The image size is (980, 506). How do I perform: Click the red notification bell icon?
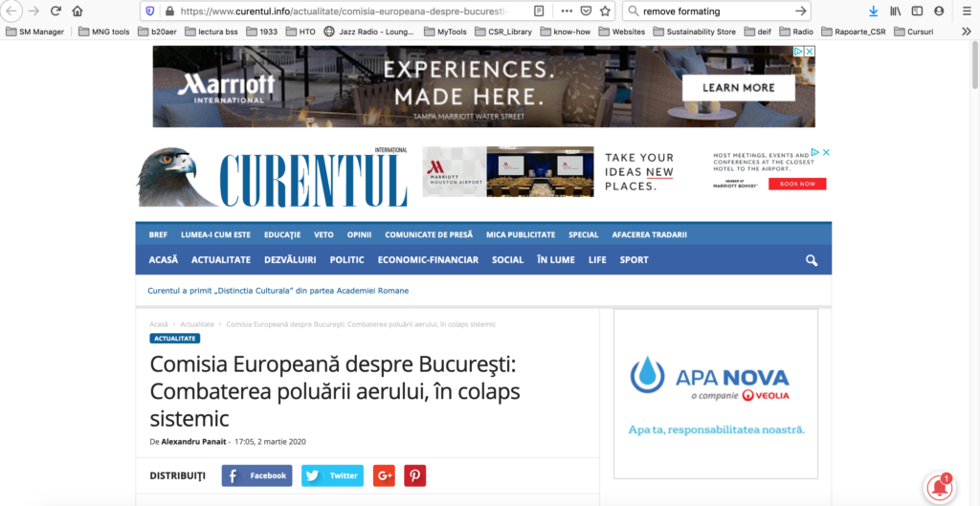click(940, 488)
